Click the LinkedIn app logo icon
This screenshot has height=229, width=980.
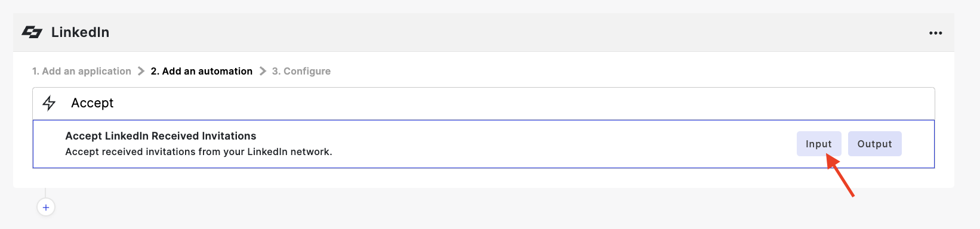pyautogui.click(x=32, y=32)
